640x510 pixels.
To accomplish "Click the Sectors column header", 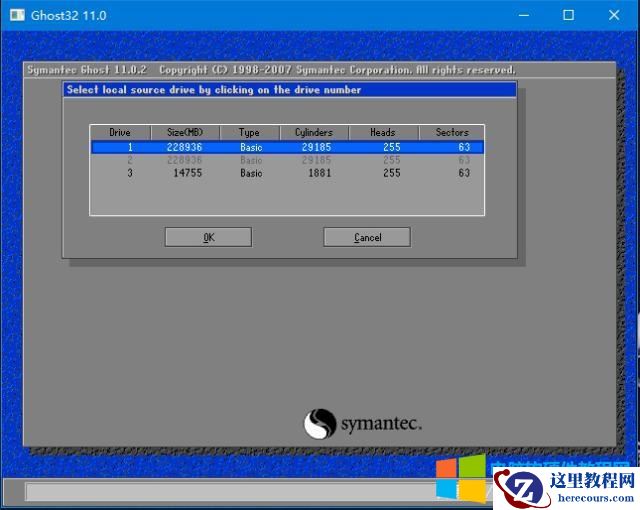I will 452,133.
